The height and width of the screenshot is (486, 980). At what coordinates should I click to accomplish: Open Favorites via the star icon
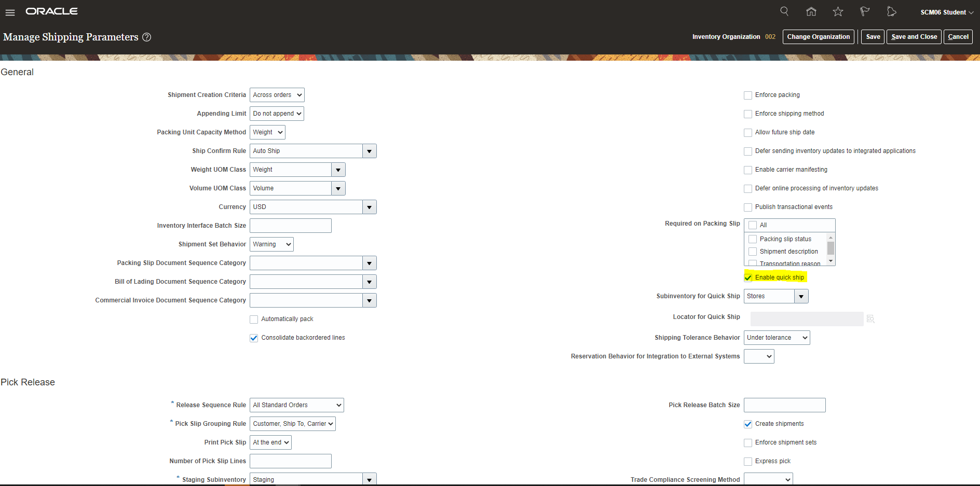(x=838, y=11)
